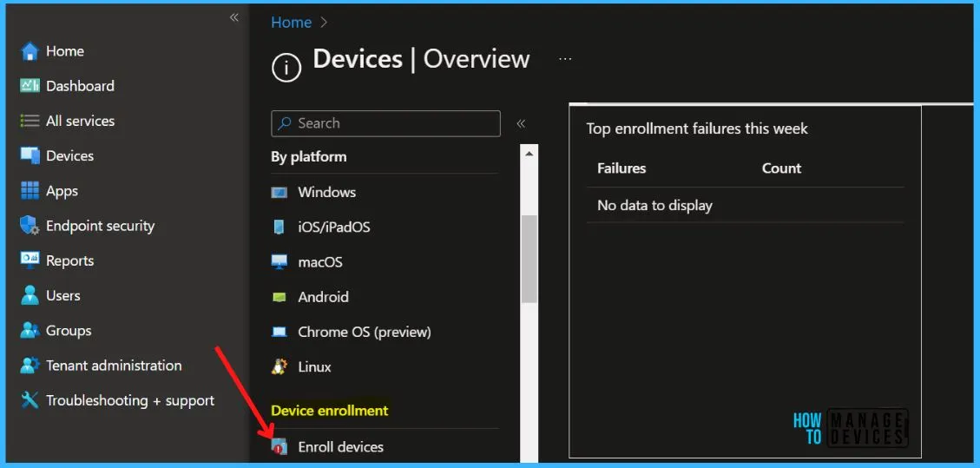
Task: Click the Failures column header
Action: point(622,168)
